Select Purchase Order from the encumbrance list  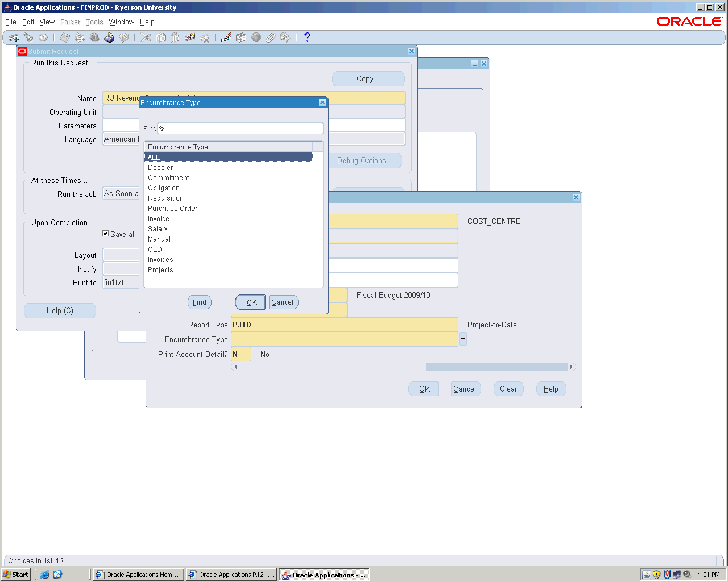tap(172, 209)
